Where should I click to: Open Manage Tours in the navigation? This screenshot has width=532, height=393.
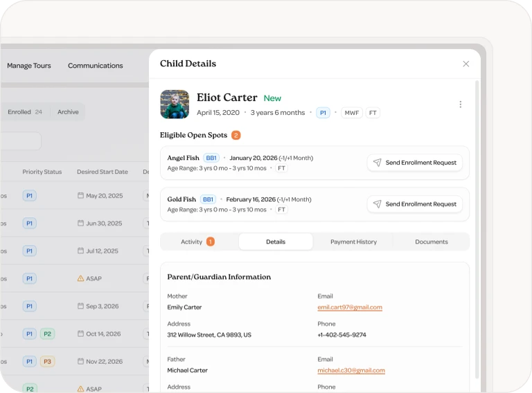[29, 66]
